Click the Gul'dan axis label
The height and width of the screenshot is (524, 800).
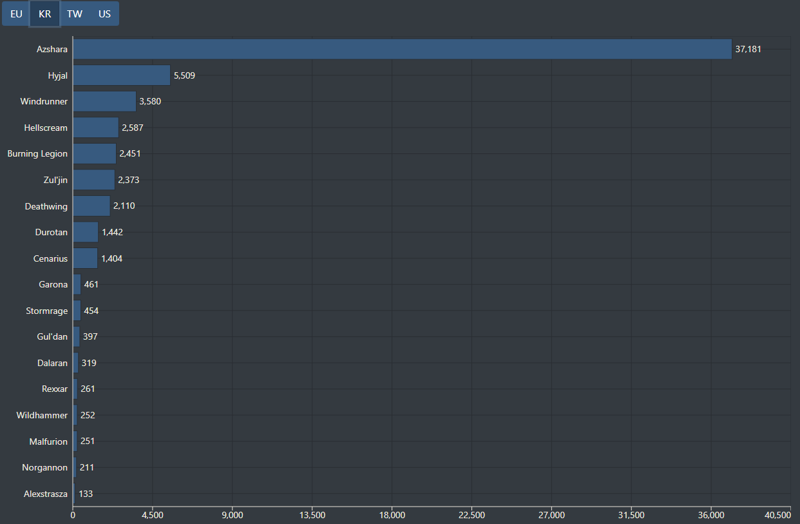point(52,337)
